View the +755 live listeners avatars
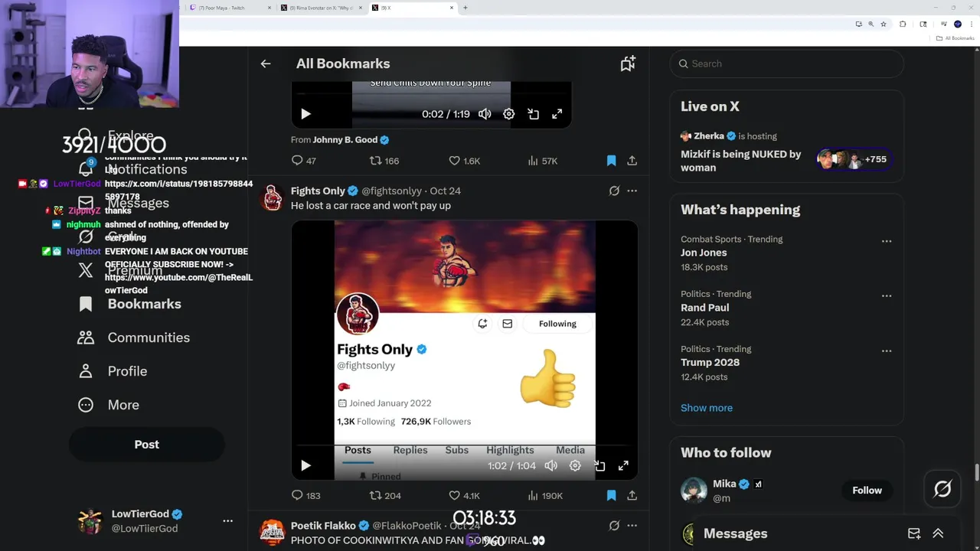The width and height of the screenshot is (980, 551). click(853, 159)
